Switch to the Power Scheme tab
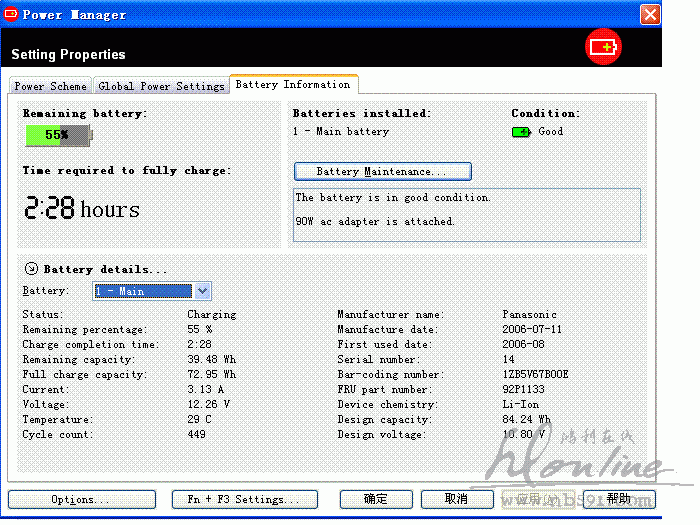The image size is (700, 525). [50, 86]
